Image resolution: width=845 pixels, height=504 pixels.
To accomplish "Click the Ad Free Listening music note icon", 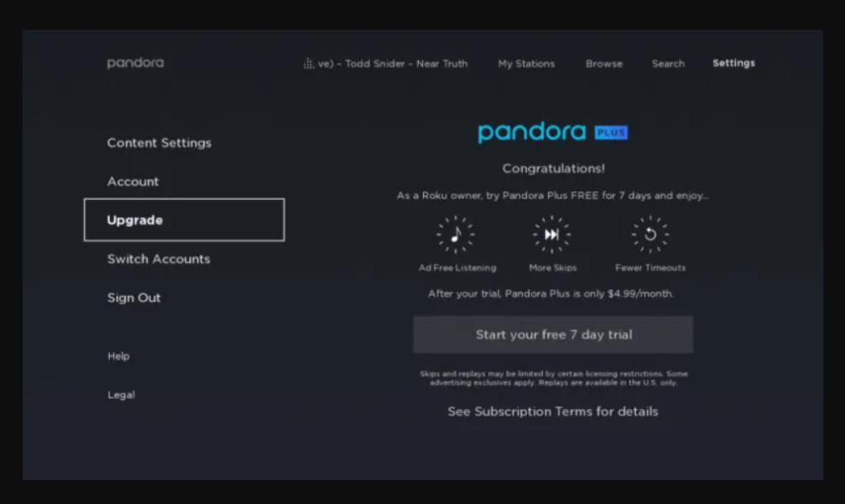I will [456, 235].
